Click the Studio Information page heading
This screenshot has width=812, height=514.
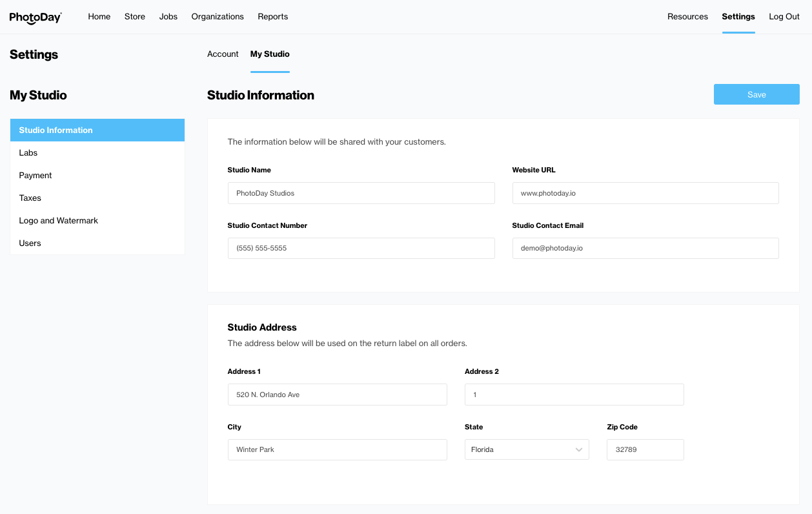261,95
